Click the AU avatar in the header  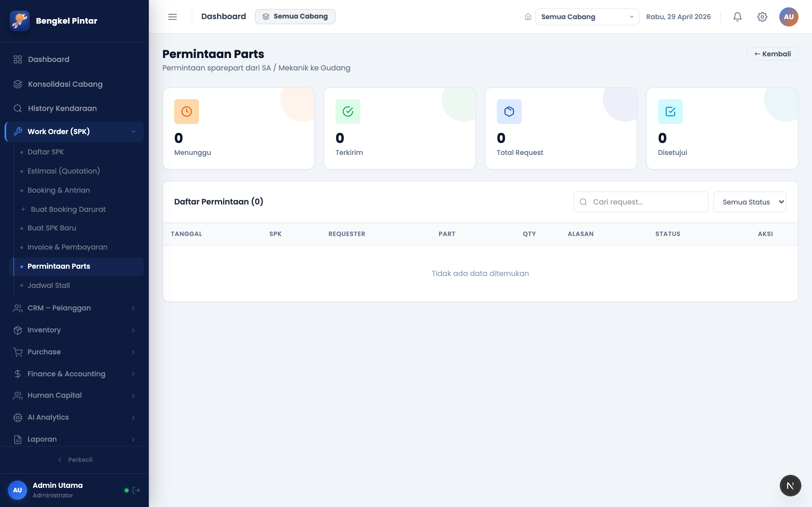tap(789, 17)
